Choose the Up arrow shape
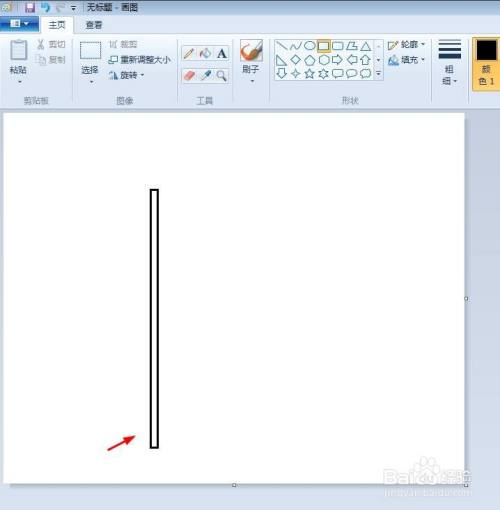Image resolution: width=500 pixels, height=510 pixels. click(x=365, y=60)
